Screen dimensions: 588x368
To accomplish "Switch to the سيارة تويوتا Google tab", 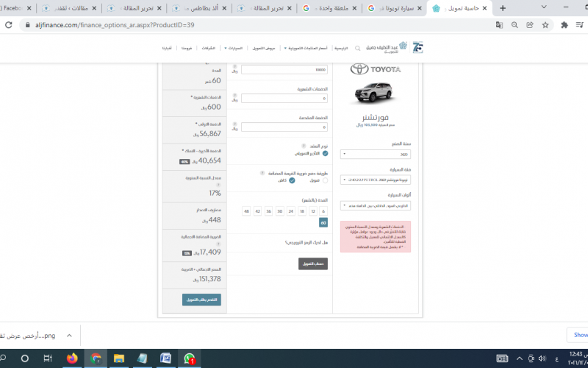I will click(x=393, y=8).
